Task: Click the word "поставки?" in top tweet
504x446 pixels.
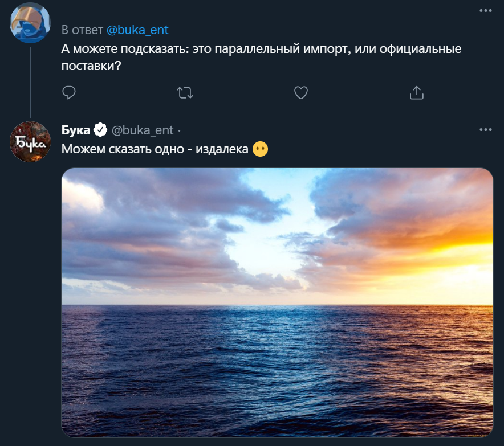Action: (x=92, y=66)
